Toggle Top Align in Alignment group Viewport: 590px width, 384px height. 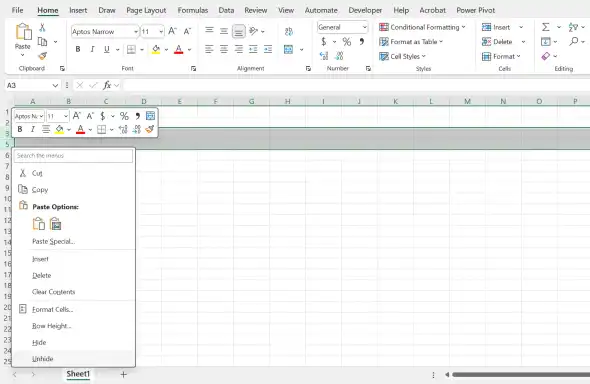(209, 31)
